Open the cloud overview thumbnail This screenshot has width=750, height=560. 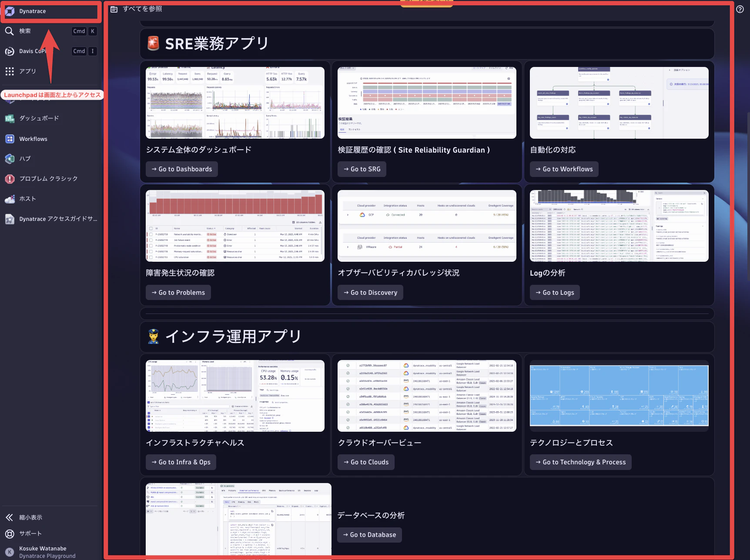click(427, 396)
